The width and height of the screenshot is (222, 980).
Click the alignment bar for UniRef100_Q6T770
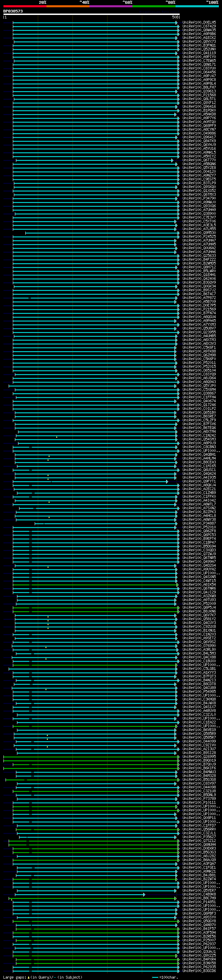94,160
